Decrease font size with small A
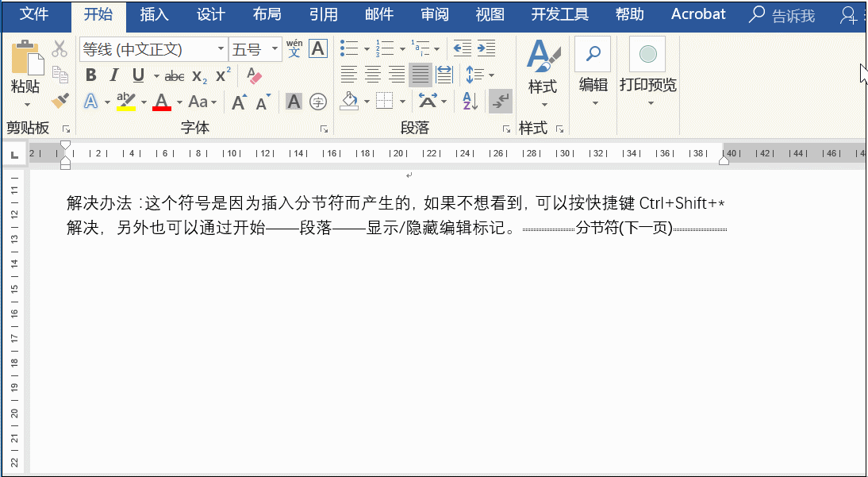 263,102
